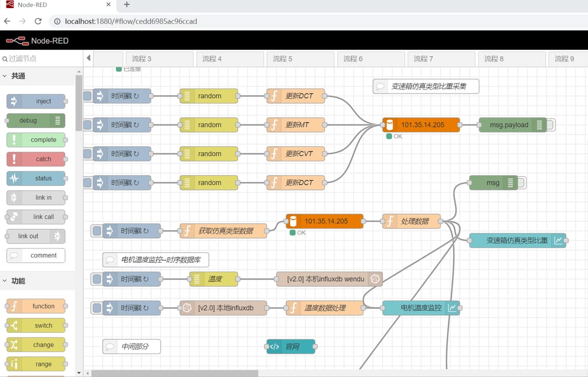Select the status node in palette
588x377 pixels.
[36, 178]
